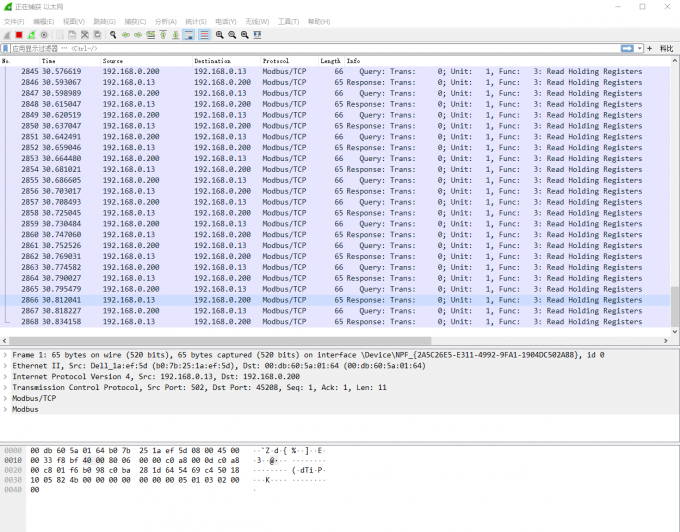Open capture options gear icon

44,35
